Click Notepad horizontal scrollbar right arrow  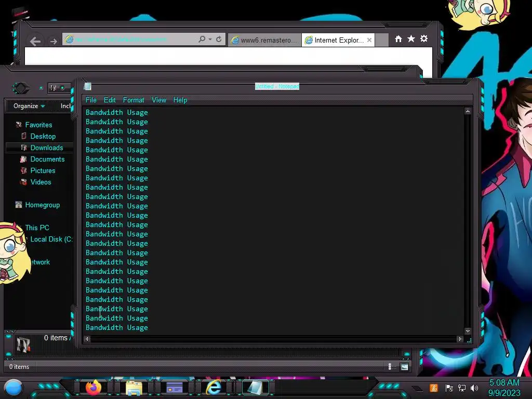(460, 339)
